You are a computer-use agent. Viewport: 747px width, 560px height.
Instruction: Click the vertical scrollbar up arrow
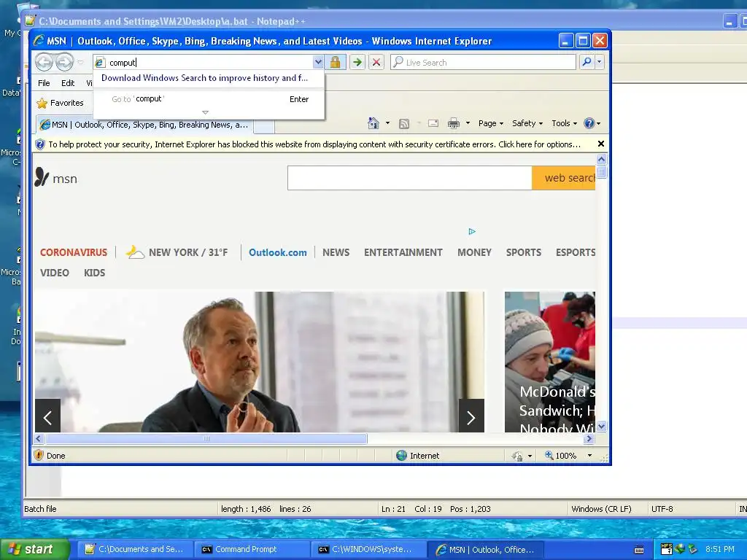point(601,160)
